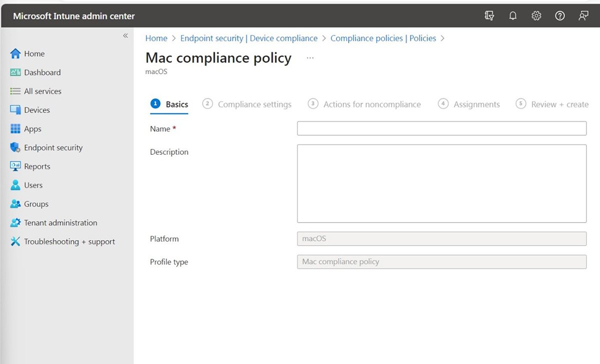Click the Home icon in sidebar
The height and width of the screenshot is (364, 600).
[15, 54]
